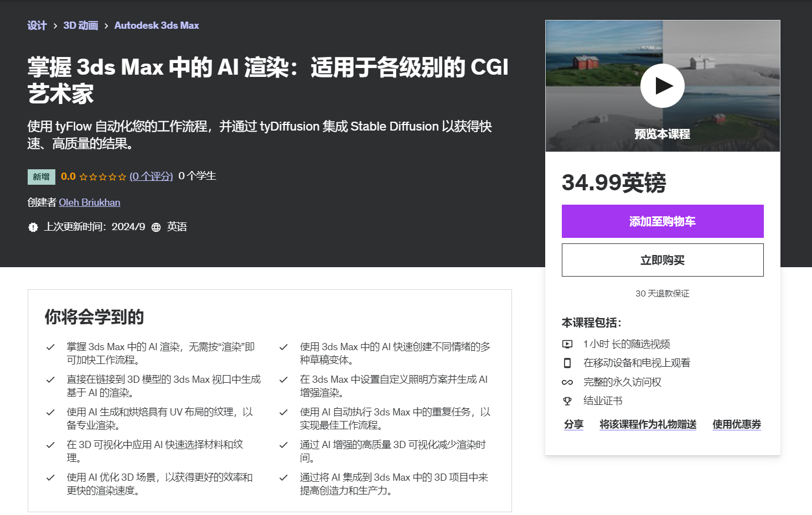Viewport: 812px width, 515px height.
Task: Click 在 3ds Max 中设置自定义照明方案 item
Action: tap(394, 386)
